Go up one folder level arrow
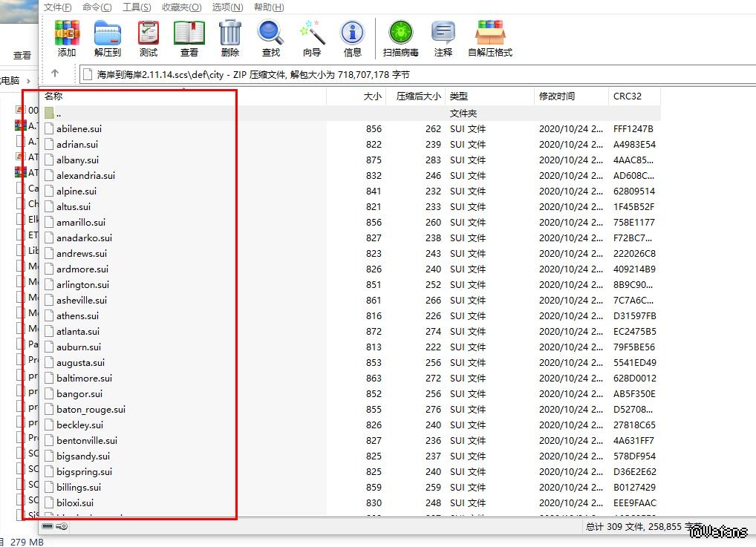This screenshot has height=547, width=756. pyautogui.click(x=55, y=73)
